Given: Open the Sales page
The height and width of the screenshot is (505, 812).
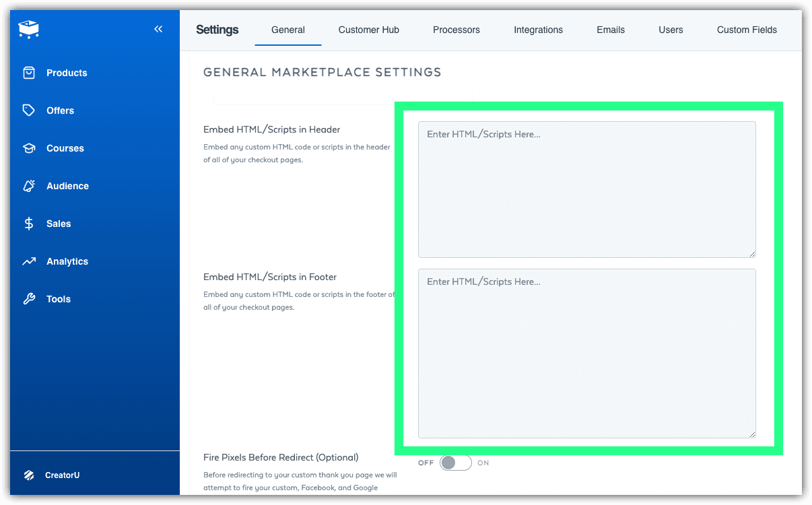Looking at the screenshot, I should click(59, 224).
